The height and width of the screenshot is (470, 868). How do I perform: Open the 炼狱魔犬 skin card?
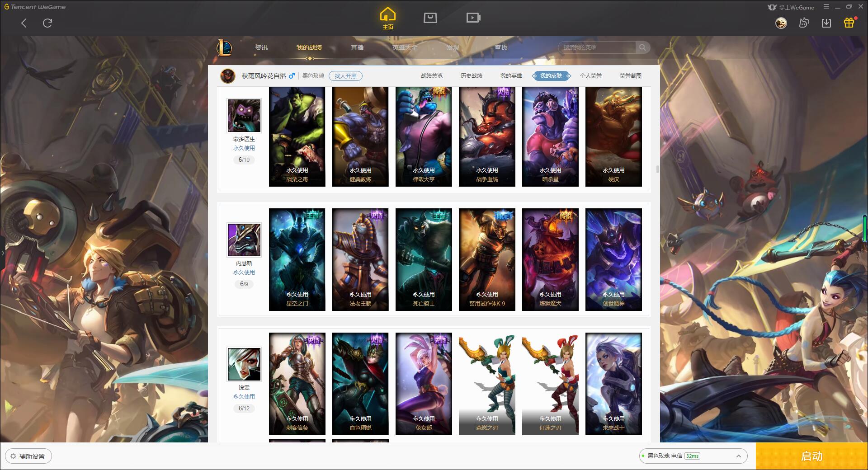tap(550, 259)
